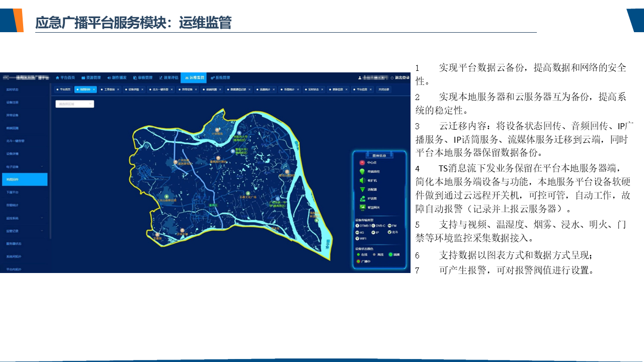Screen dimensions: 644x362
Task: Click the green 在线 status color dot
Action: (358, 255)
